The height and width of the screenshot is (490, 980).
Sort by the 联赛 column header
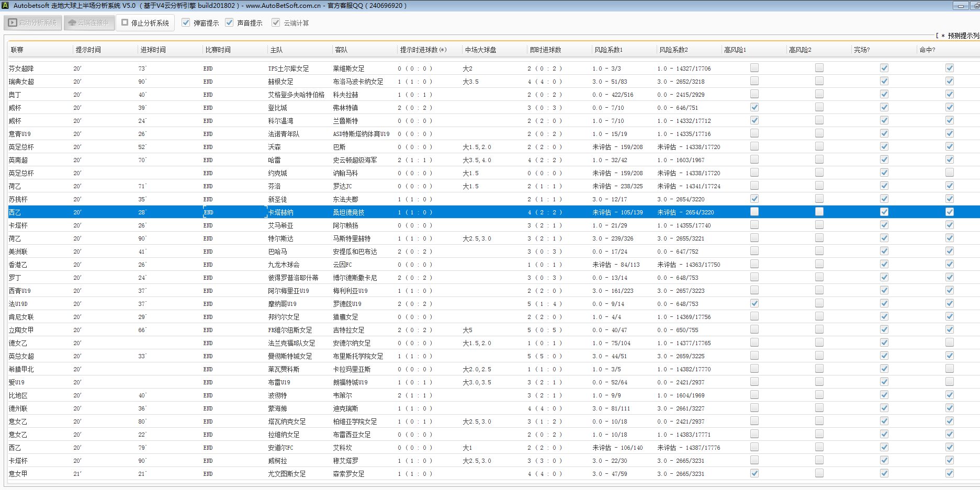(17, 50)
